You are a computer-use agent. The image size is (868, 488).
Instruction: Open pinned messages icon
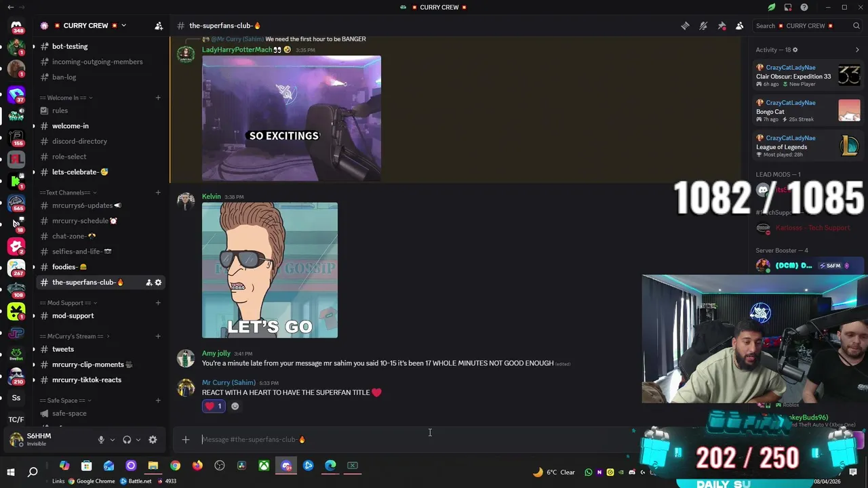pos(722,26)
